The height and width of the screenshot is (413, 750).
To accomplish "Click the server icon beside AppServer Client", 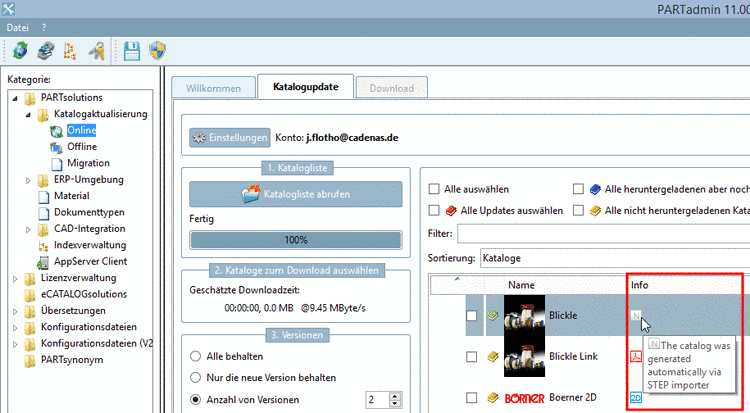I will point(43,262).
